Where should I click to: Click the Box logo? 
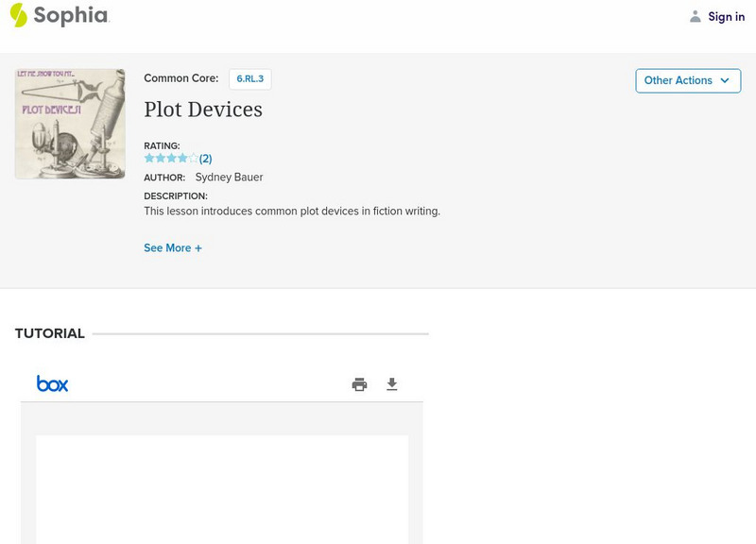[x=52, y=383]
